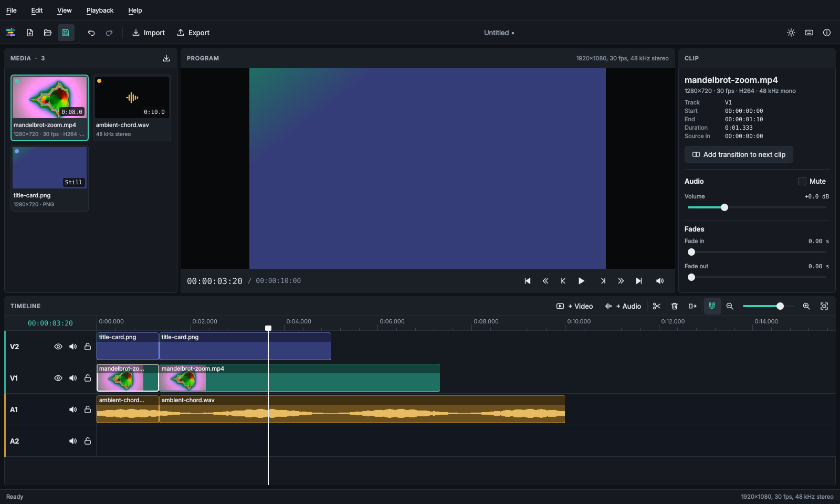840x504 pixels.
Task: Add a new Audio track
Action: coord(623,306)
